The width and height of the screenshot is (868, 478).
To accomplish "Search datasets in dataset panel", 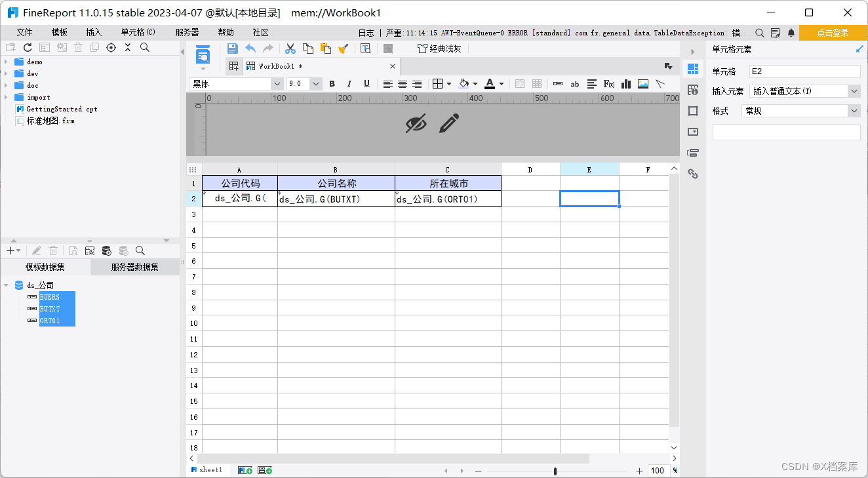I will pos(140,250).
